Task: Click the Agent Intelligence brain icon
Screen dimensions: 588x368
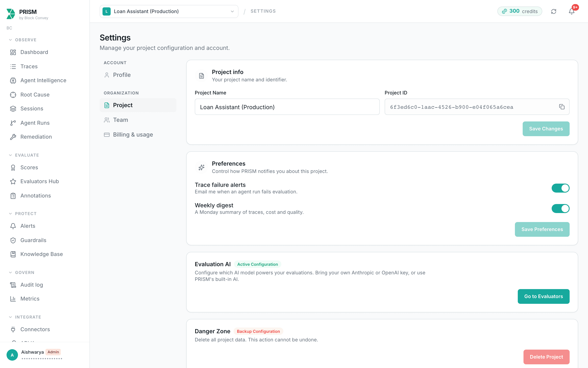Action: click(13, 81)
